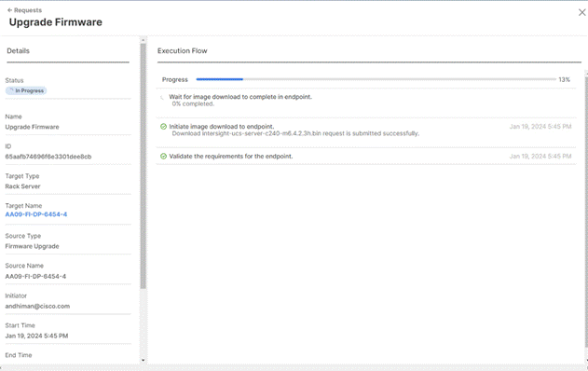The image size is (588, 371).
Task: Go back to Requests
Action: [25, 10]
